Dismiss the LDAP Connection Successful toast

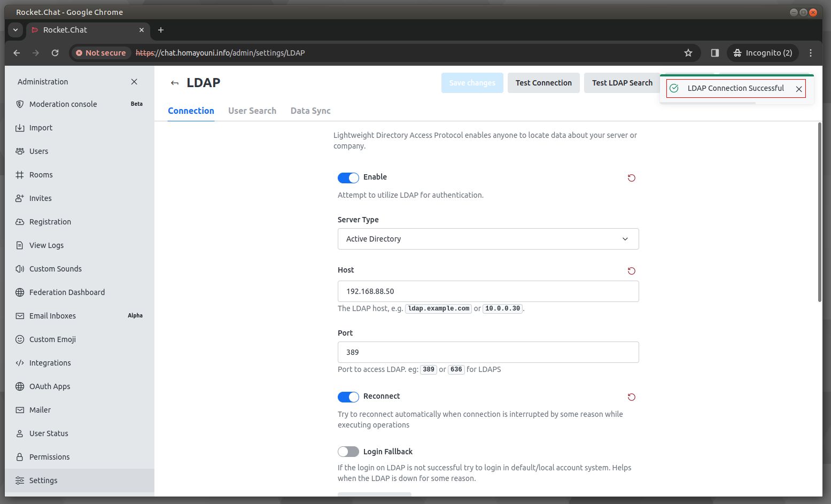[x=799, y=89]
